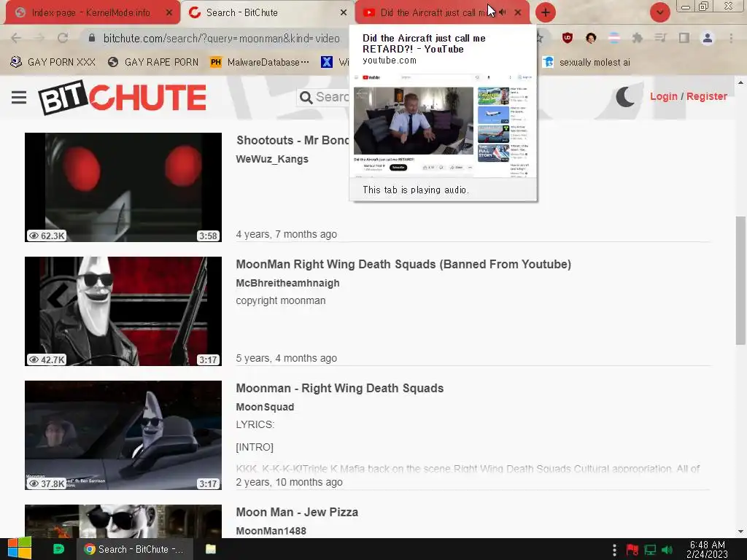Click the Login link
The image size is (747, 560).
point(664,96)
